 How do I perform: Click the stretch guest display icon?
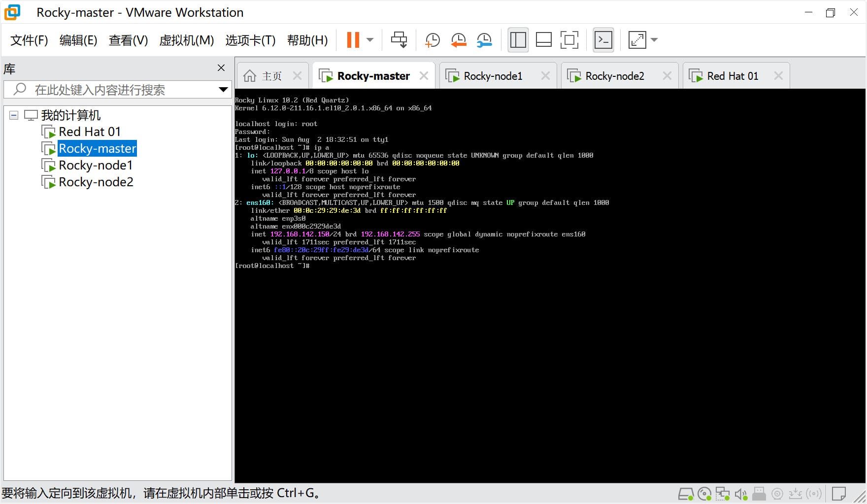[x=637, y=40]
